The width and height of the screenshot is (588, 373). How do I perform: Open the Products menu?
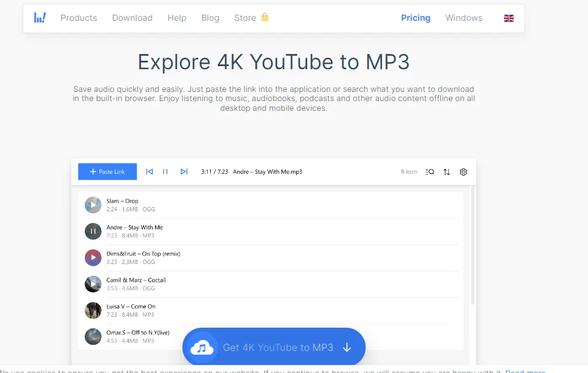[78, 18]
